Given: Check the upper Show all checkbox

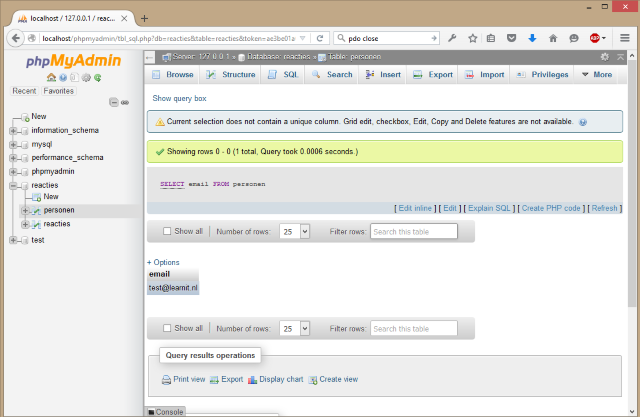Looking at the screenshot, I should click(167, 231).
